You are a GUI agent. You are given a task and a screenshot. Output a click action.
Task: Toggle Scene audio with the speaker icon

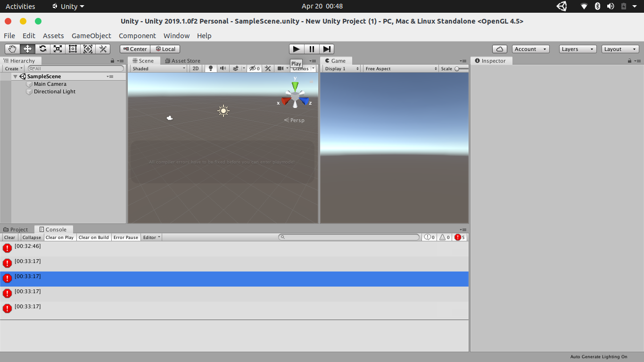tap(223, 68)
